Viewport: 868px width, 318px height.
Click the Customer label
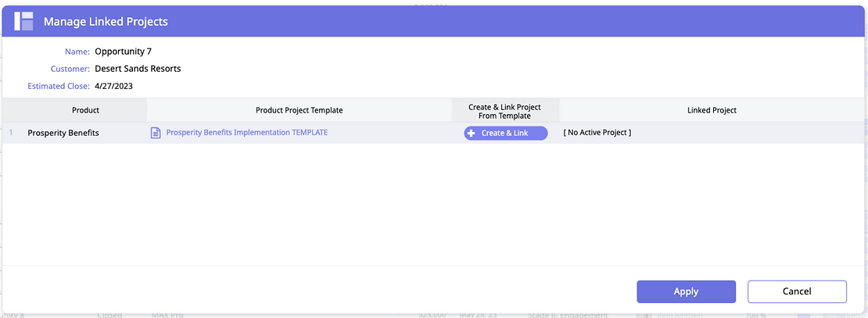tap(70, 69)
